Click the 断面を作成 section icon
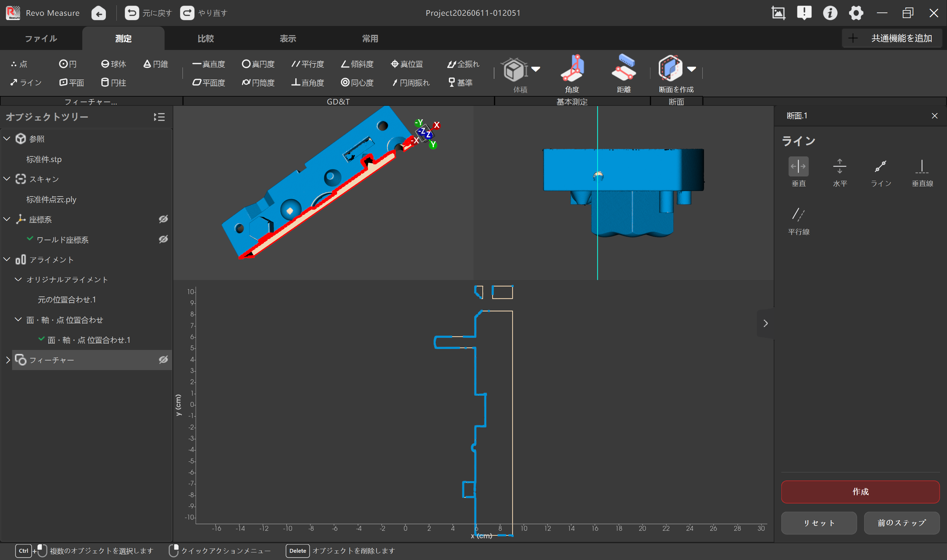This screenshot has height=560, width=947. (x=670, y=68)
